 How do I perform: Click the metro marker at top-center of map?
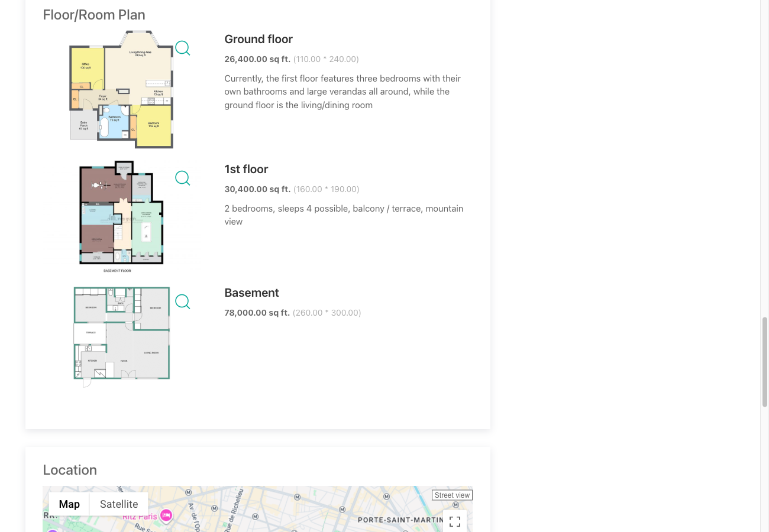coord(297,497)
